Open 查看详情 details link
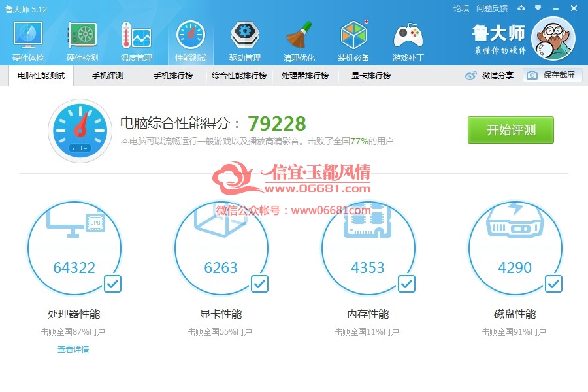Viewport: 588px width, 392px height. click(x=73, y=350)
